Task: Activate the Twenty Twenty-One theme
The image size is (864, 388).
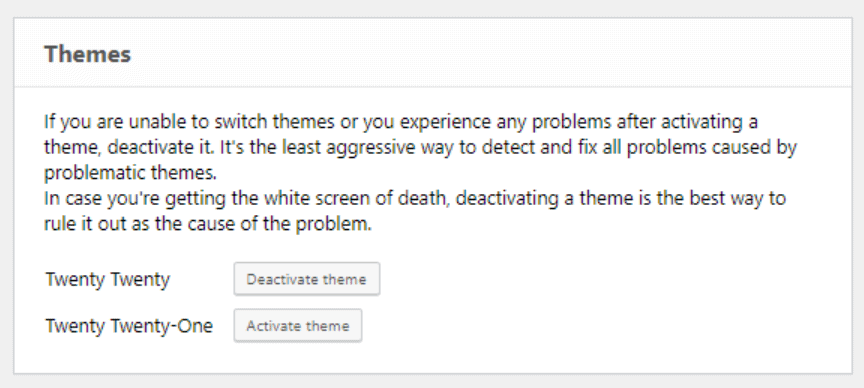Action: pyautogui.click(x=298, y=326)
